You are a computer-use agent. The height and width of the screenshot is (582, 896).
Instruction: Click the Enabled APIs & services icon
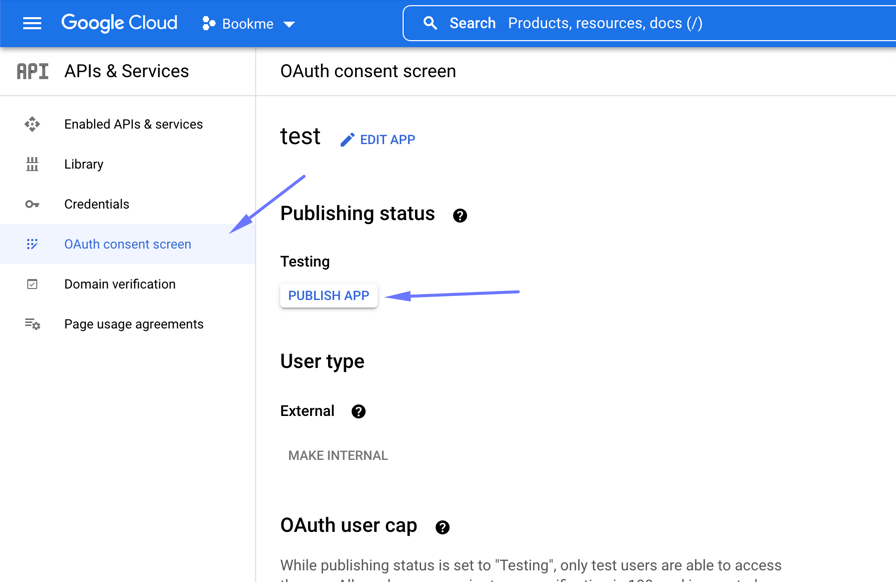coord(32,124)
